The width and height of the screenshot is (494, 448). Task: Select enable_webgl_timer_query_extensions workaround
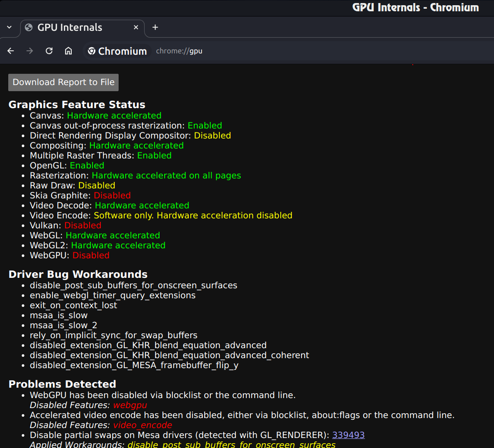click(113, 296)
